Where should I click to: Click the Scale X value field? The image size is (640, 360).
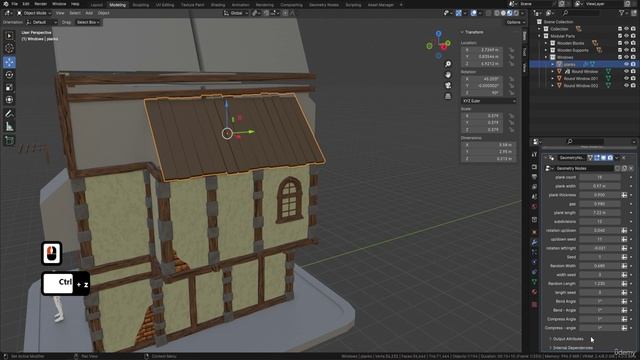coord(482,116)
